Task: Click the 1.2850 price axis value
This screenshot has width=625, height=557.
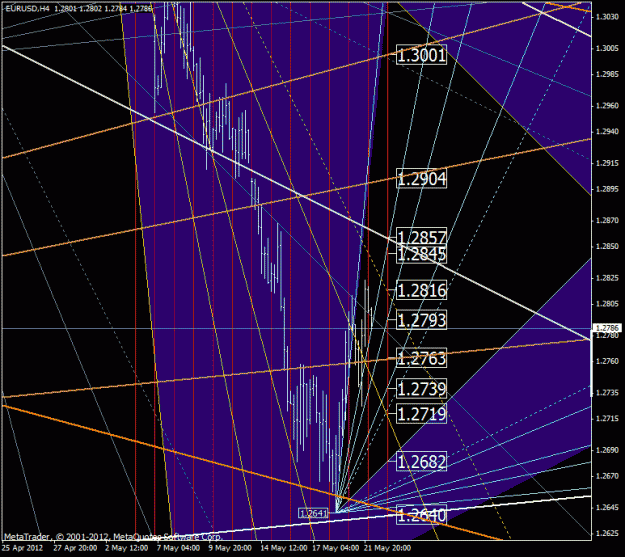Action: click(607, 246)
